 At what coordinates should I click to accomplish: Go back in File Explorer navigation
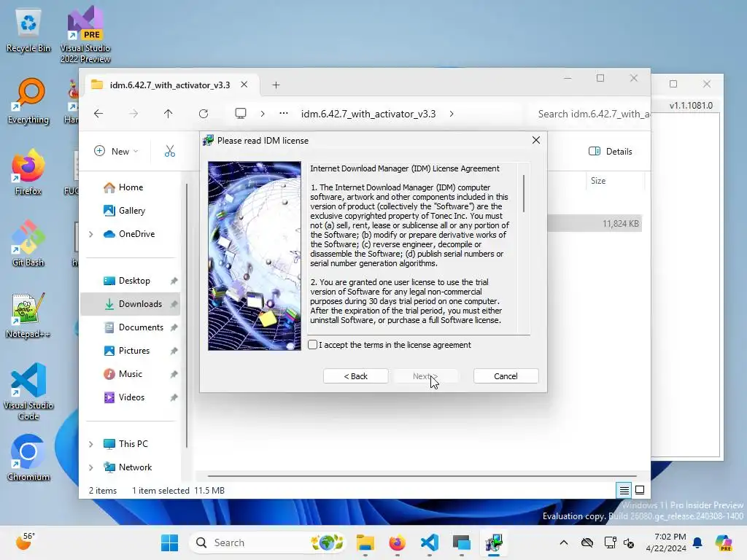click(98, 113)
